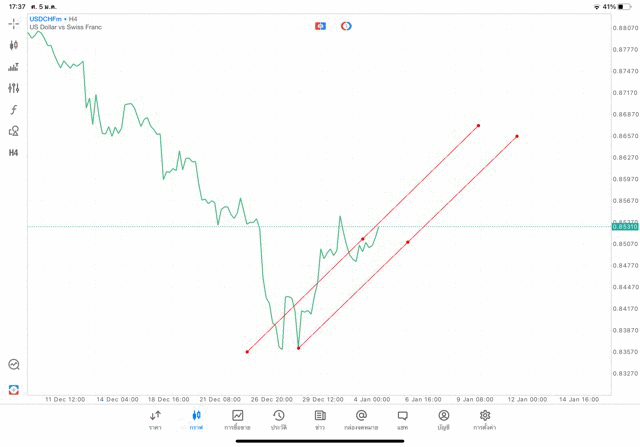Open drawing objects shapes icon
Image resolution: width=640 pixels, height=447 pixels.
coord(14,131)
